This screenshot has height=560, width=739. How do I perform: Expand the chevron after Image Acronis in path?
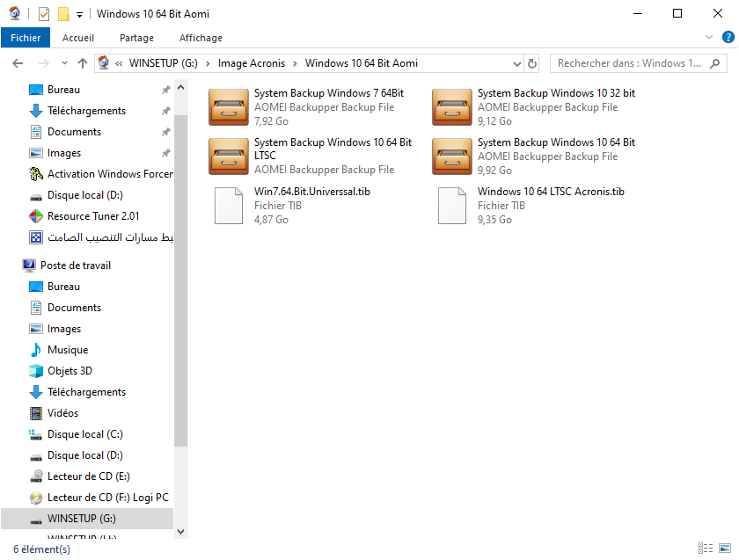click(x=295, y=63)
